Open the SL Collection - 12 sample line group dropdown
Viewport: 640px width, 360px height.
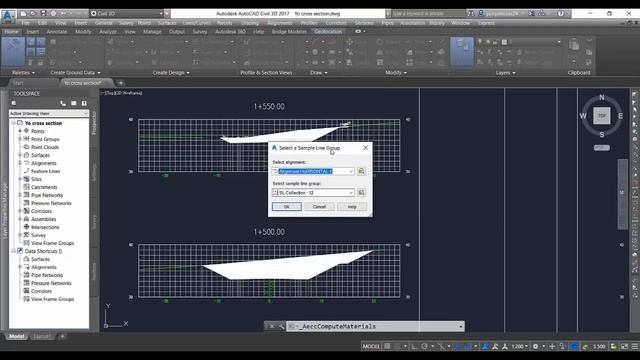tap(351, 193)
